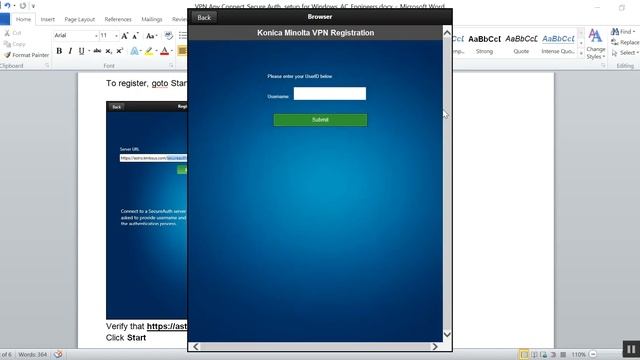Click the Copy command in Clipboard group

point(15,44)
